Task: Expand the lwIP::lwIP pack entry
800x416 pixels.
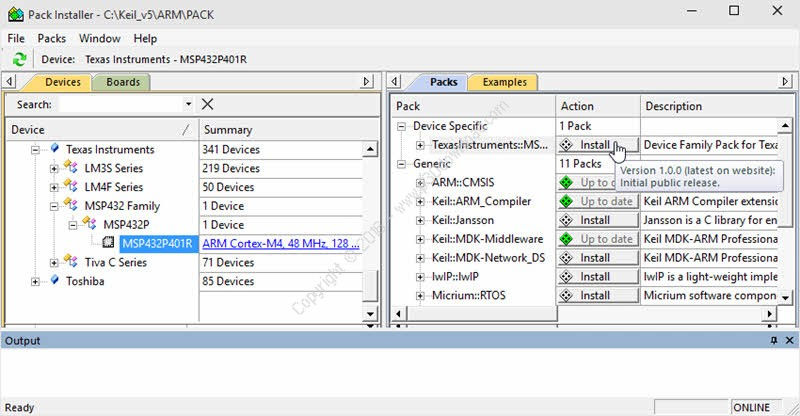Action: coord(420,277)
